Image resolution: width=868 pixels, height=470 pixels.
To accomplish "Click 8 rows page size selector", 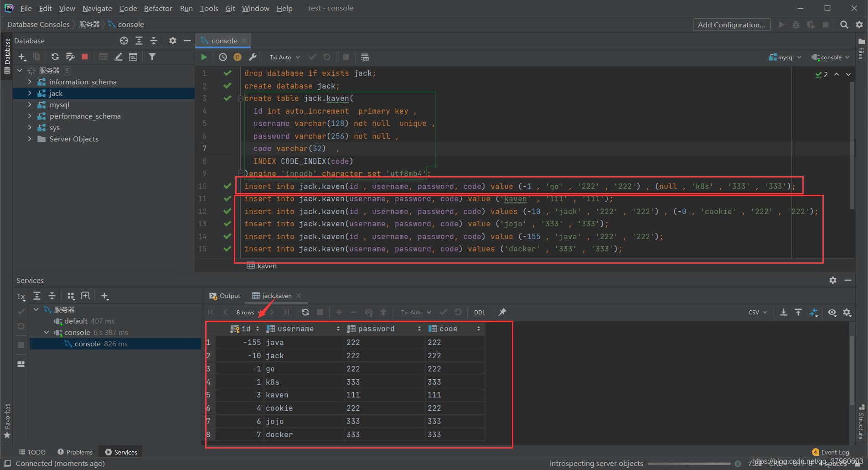I will click(248, 312).
